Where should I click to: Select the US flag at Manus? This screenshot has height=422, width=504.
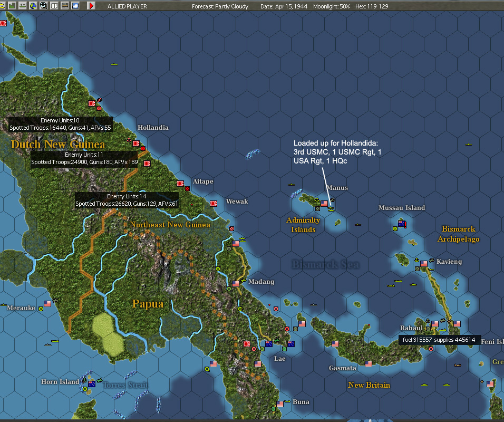pyautogui.click(x=324, y=204)
